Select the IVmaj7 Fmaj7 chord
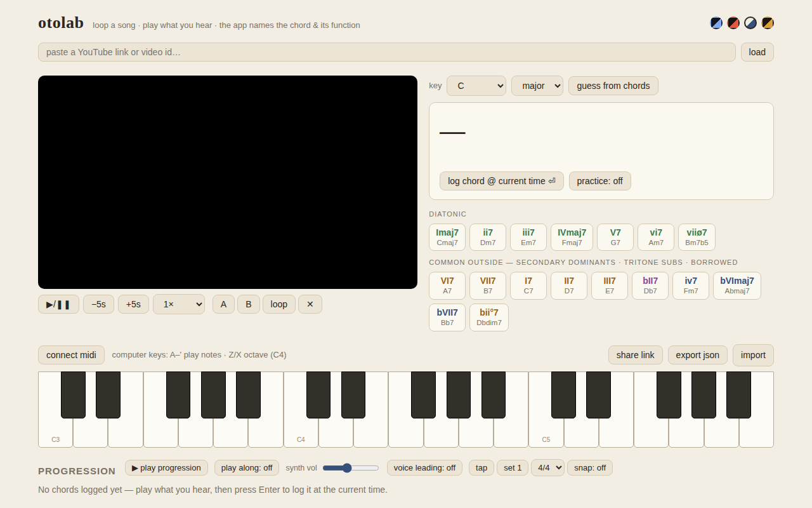 (572, 237)
